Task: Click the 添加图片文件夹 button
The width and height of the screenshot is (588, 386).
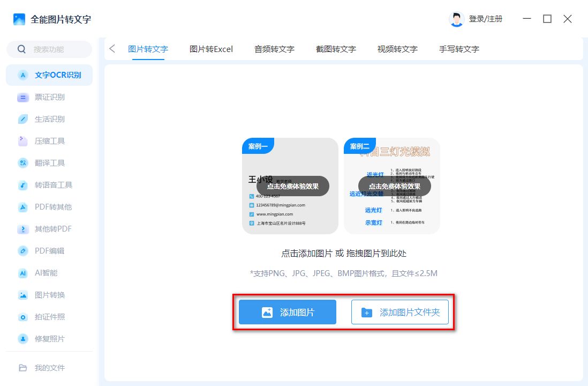Action: [x=400, y=312]
